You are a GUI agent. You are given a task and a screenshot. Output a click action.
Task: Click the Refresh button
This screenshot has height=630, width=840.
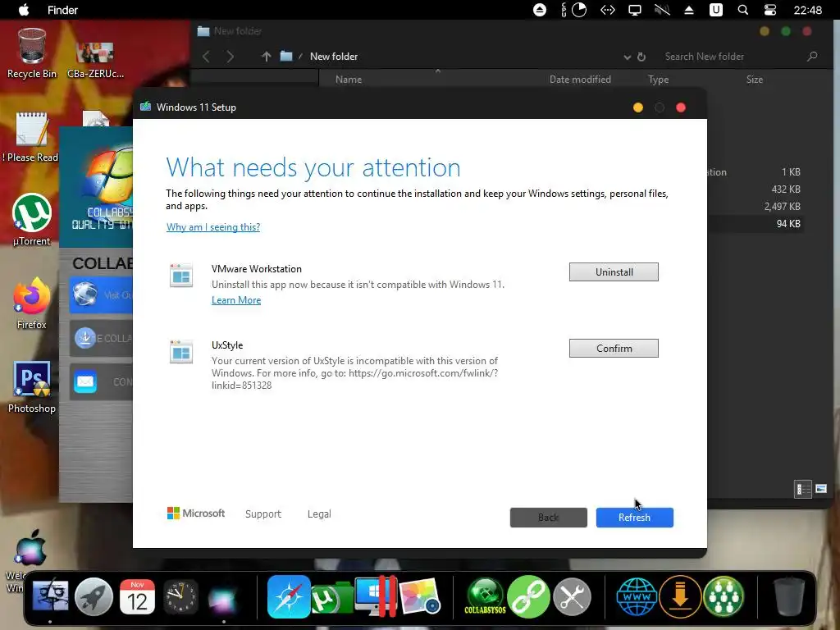pos(634,517)
